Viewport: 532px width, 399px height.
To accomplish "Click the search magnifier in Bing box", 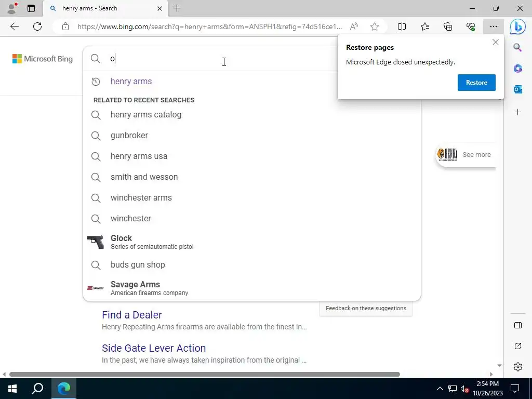I will click(x=96, y=59).
